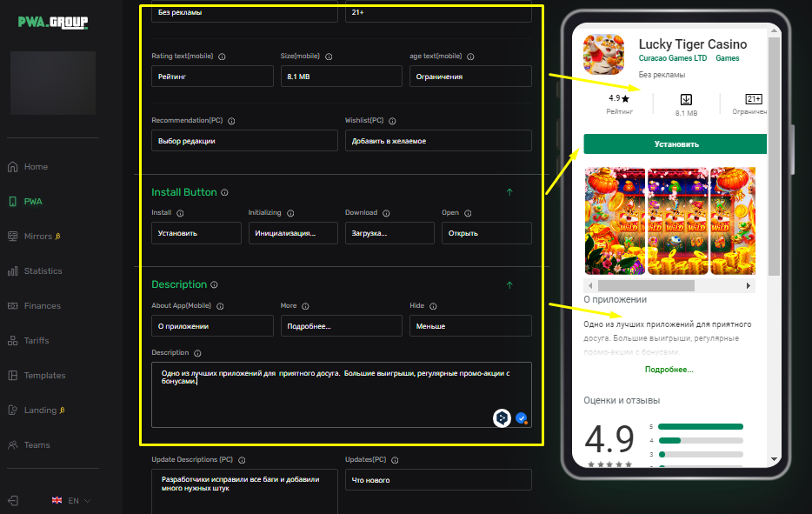Viewport: 812px width, 514px height.
Task: Click the 8.1 MB size field
Action: (x=342, y=77)
